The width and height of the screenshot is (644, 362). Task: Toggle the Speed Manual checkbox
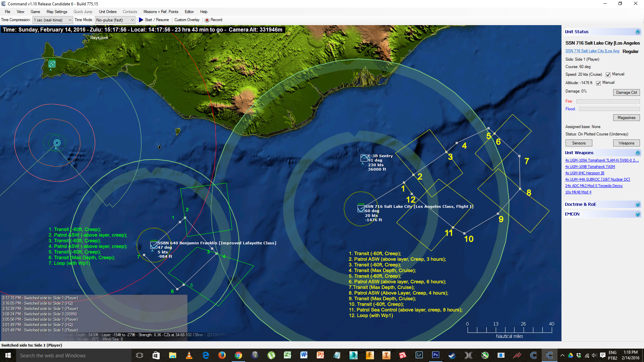pos(608,75)
